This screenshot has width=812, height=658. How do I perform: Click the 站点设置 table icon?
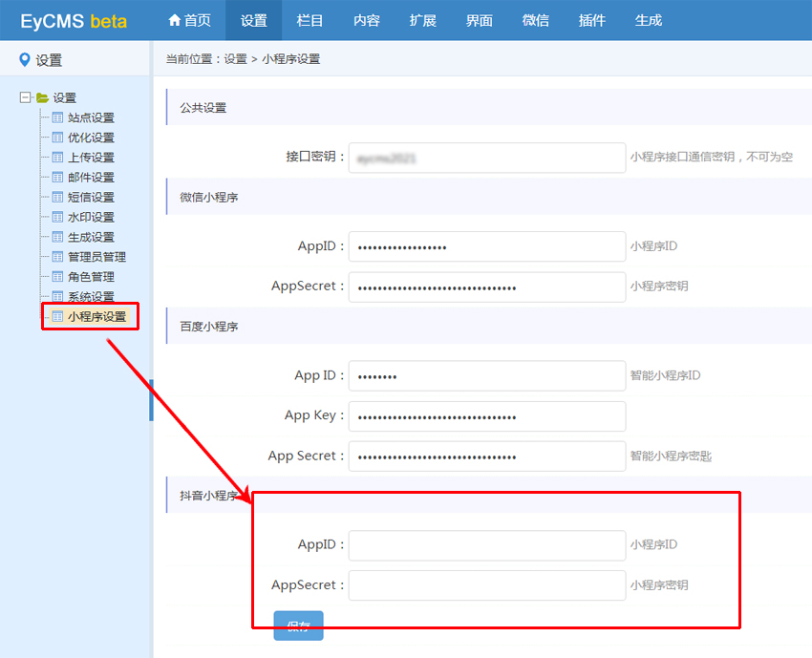57,117
